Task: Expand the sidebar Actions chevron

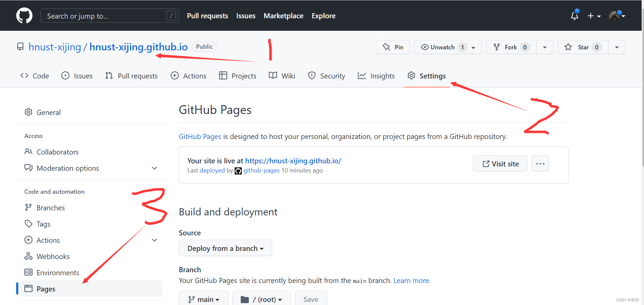Action: (x=154, y=240)
